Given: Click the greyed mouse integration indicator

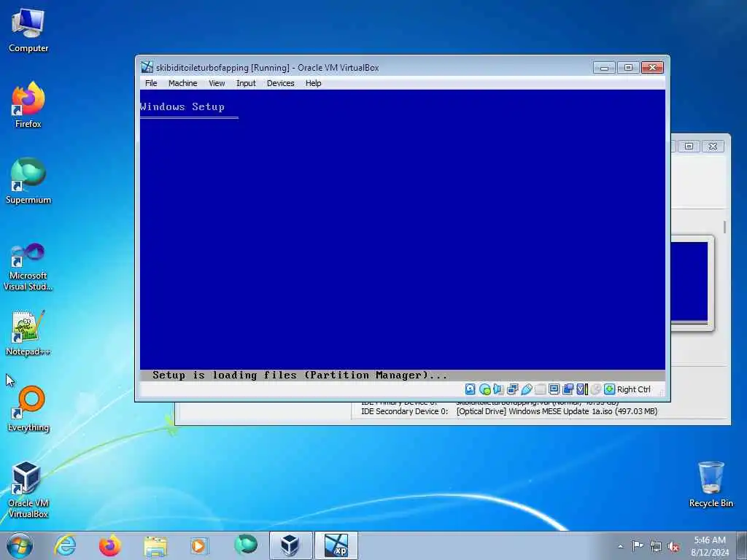Looking at the screenshot, I should [595, 389].
